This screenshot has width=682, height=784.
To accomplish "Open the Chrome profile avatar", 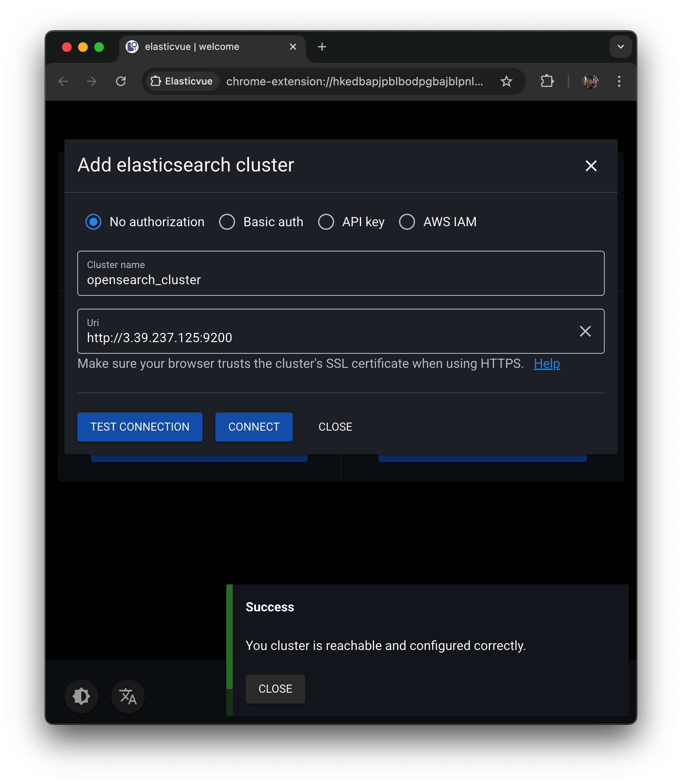I will click(590, 81).
